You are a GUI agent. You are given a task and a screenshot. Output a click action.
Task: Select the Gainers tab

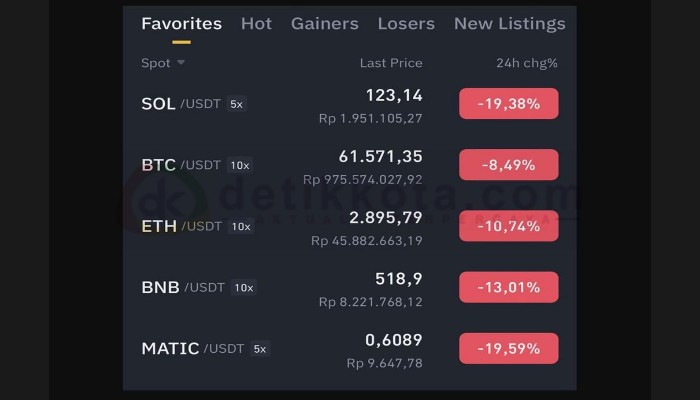325,24
